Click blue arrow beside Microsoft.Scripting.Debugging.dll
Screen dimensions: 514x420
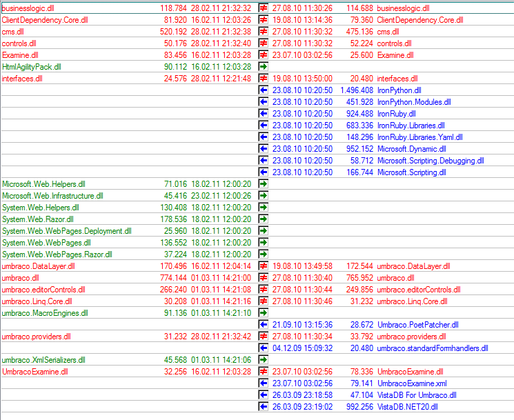click(x=264, y=161)
